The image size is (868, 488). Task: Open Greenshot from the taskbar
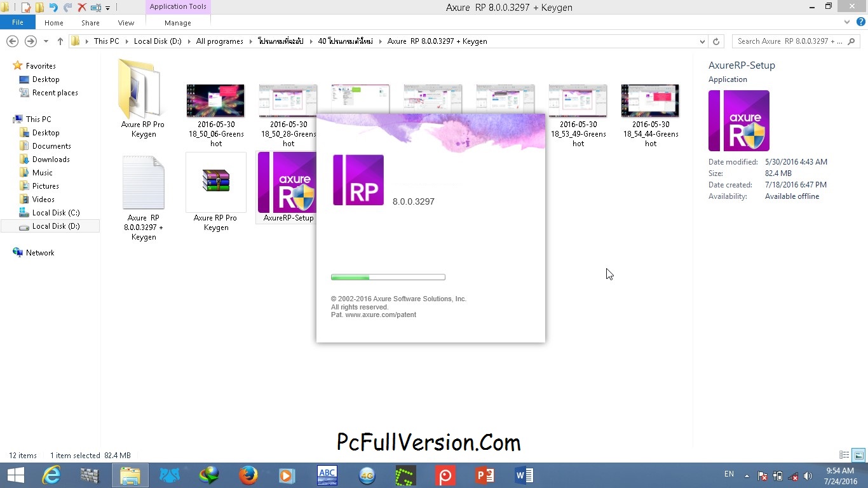406,475
